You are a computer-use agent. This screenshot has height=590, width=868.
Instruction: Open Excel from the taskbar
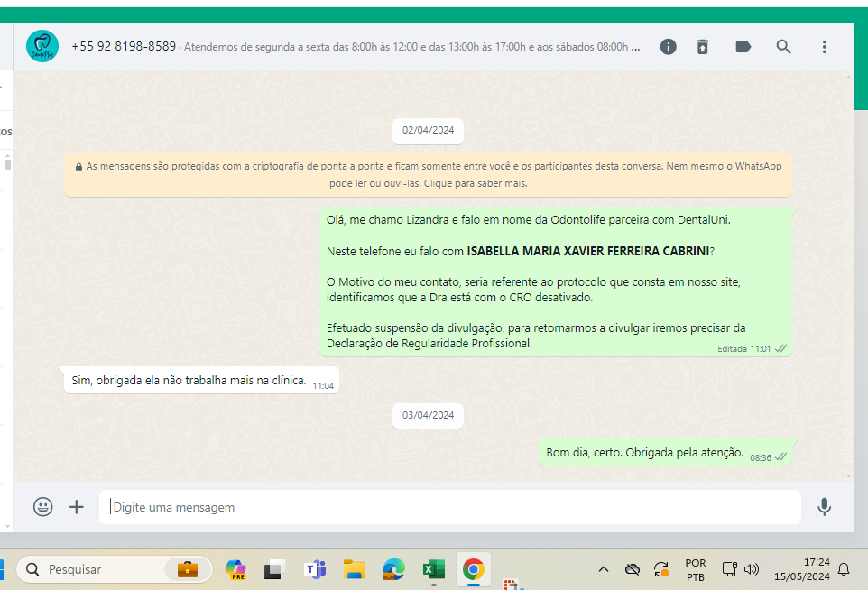coord(433,569)
